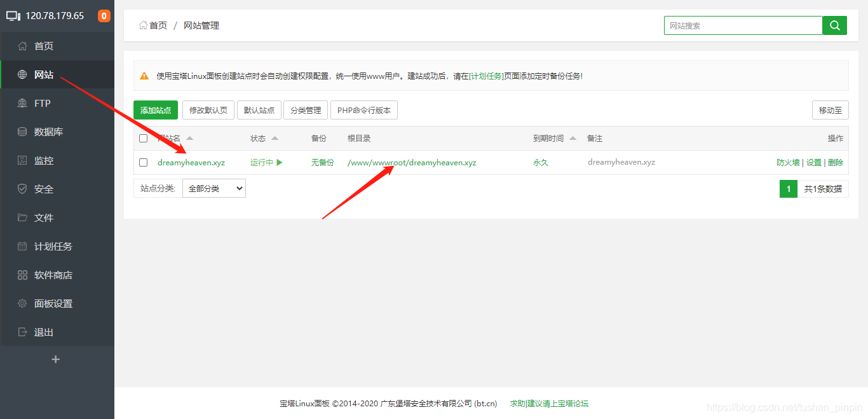Toggle site running state via 运行中 control
The image size is (868, 419).
click(x=266, y=162)
